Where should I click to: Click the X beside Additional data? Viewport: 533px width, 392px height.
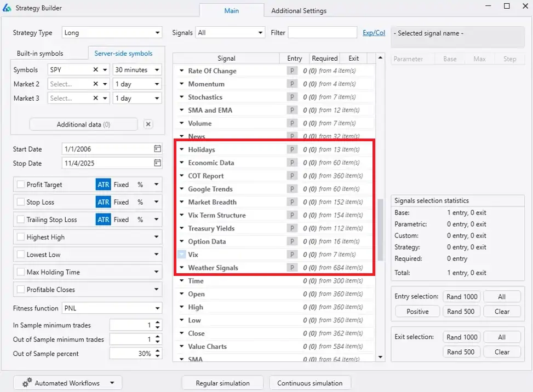(x=148, y=124)
